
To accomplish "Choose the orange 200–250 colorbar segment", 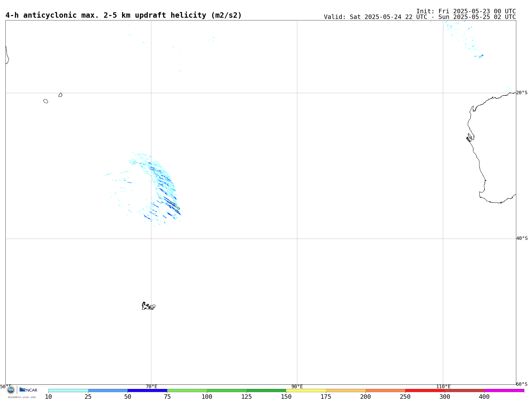I will [x=385, y=390].
